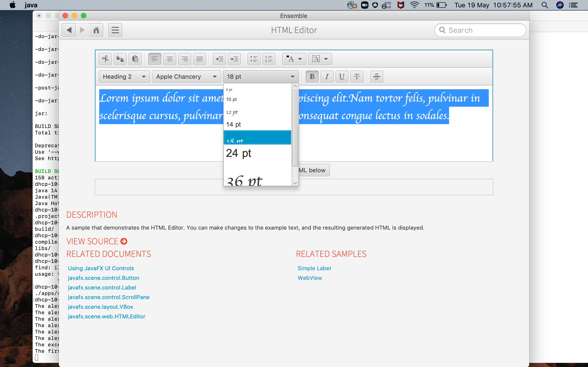588x367 pixels.
Task: Click the increase indent icon
Action: [x=234, y=59]
